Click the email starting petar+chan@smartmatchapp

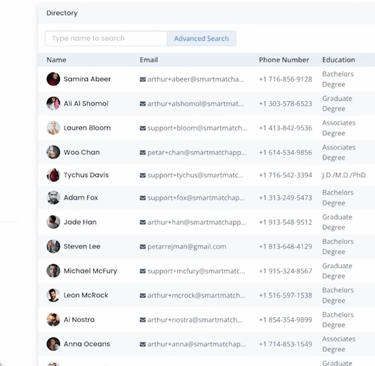197,152
